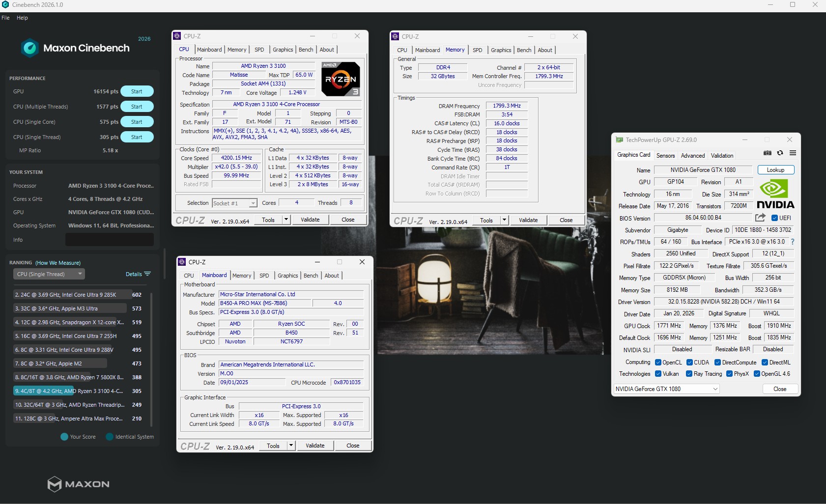Viewport: 826px width, 504px height.
Task: Select Graphics tab in the CPU-Z CPU window
Action: coord(283,50)
